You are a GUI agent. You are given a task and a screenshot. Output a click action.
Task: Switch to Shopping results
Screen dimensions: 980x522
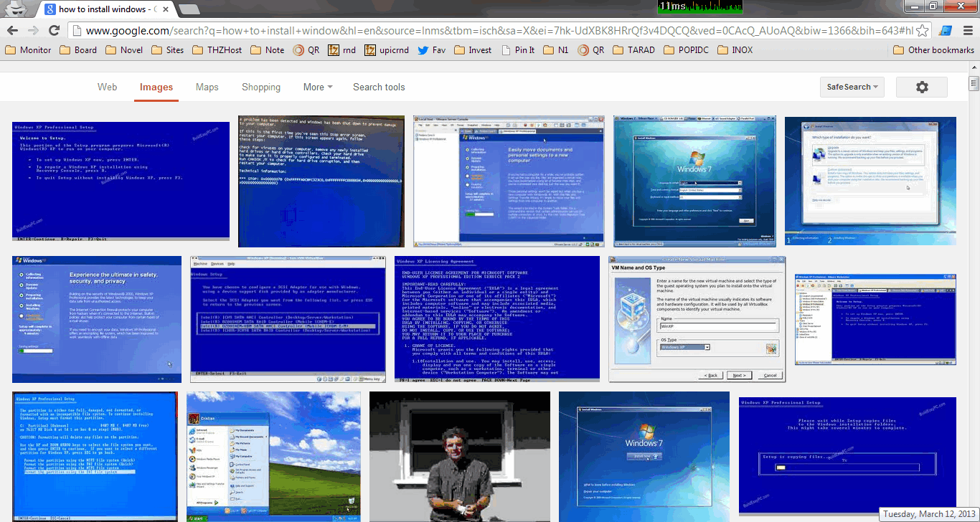[x=261, y=87]
